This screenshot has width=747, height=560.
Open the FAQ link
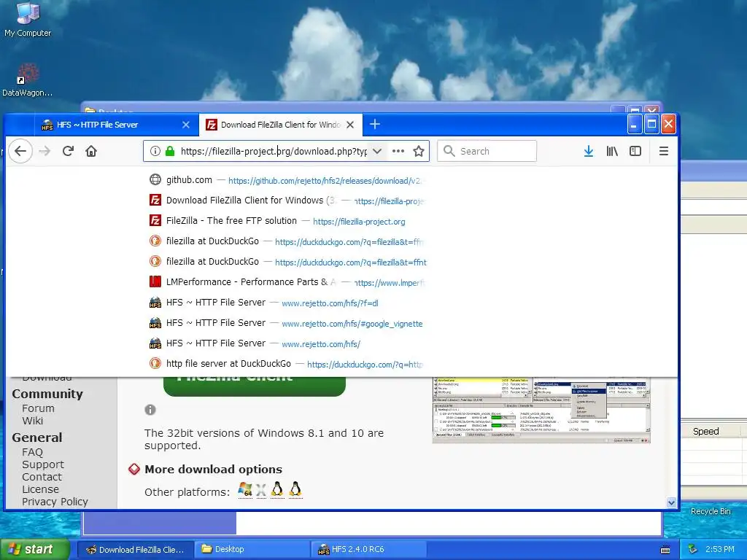point(32,452)
